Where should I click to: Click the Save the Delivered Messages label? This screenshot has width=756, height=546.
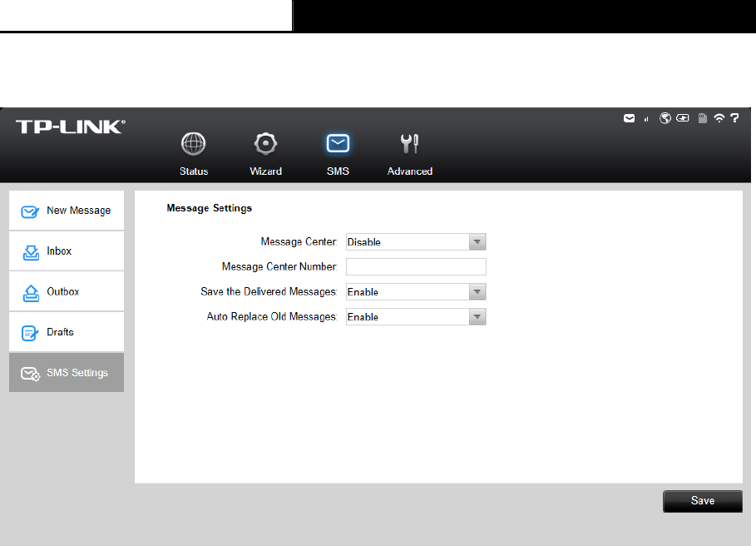(269, 292)
